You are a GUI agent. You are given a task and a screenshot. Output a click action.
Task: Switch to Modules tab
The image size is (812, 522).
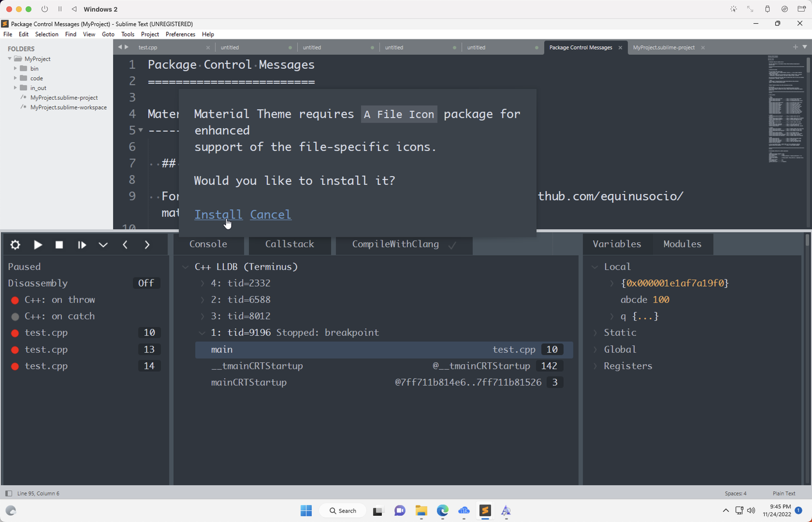[x=682, y=244]
